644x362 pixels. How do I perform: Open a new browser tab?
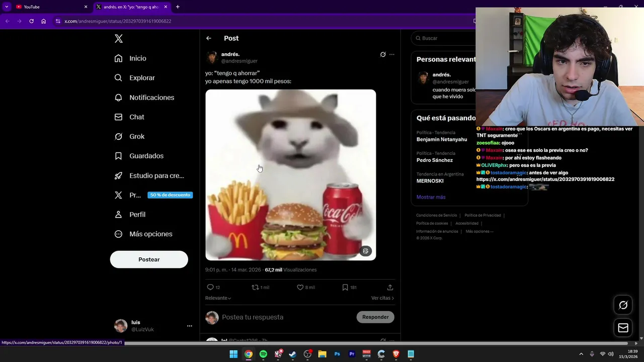(x=178, y=7)
